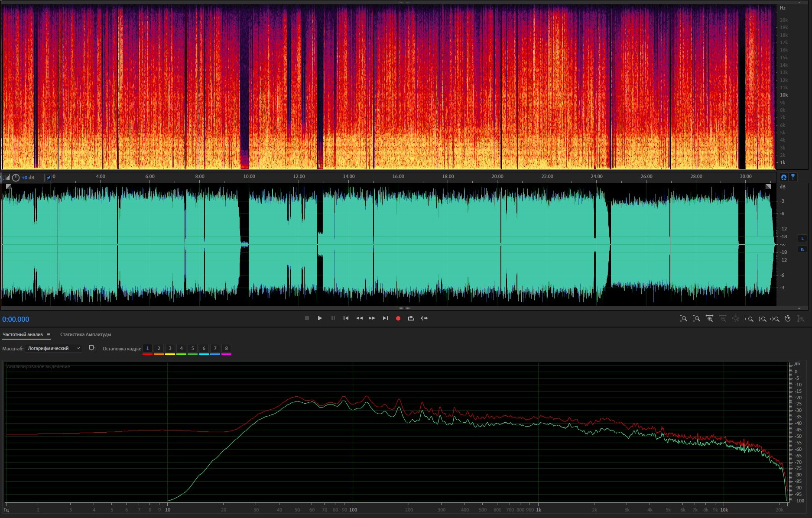This screenshot has width=812, height=518.
Task: Toggle left channel L button
Action: tap(802, 238)
